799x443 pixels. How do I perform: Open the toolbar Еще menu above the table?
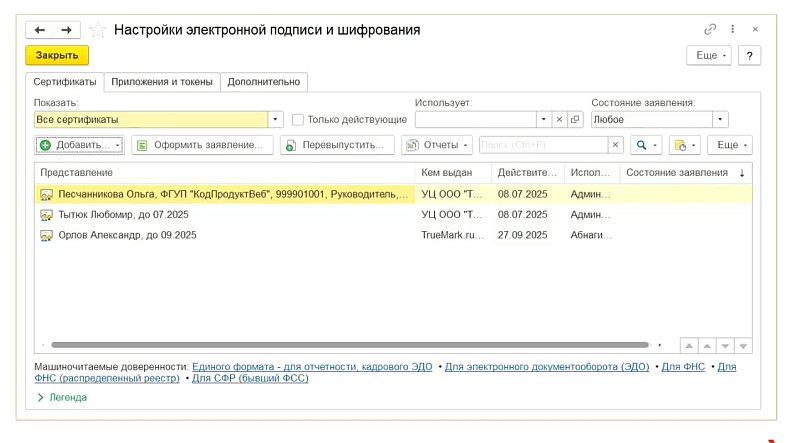point(730,145)
